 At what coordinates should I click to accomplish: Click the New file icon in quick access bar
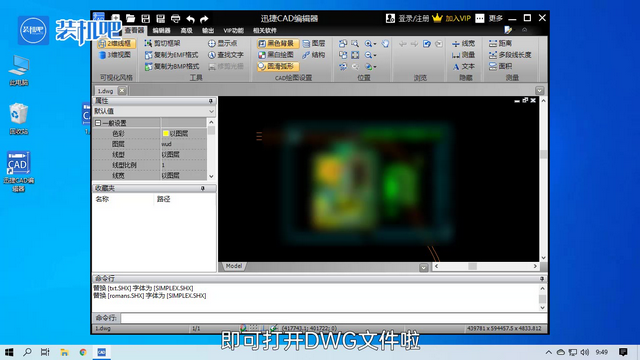click(116, 18)
